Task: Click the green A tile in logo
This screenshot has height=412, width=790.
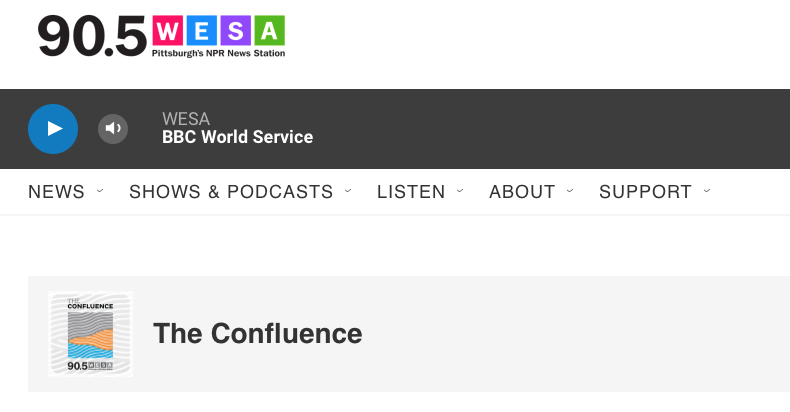Action: 270,31
